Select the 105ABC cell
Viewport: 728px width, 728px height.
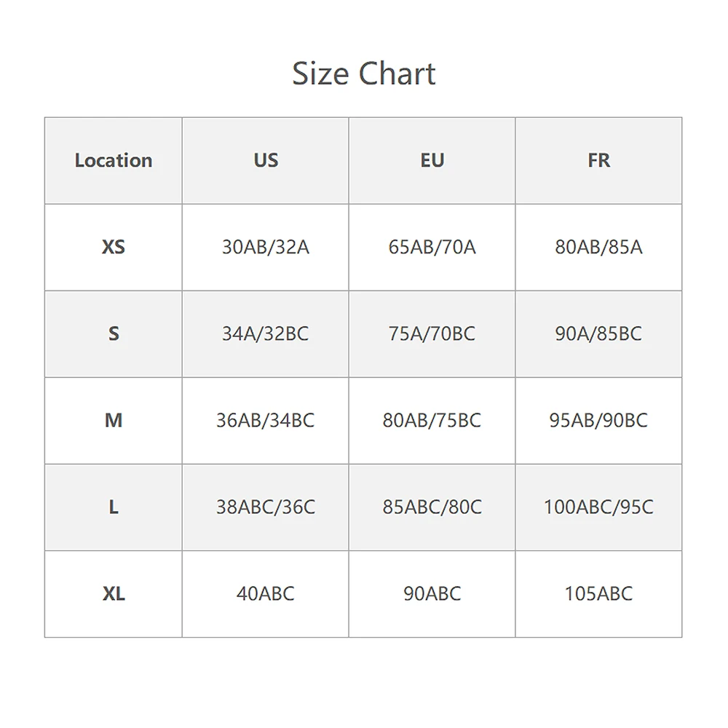[598, 593]
